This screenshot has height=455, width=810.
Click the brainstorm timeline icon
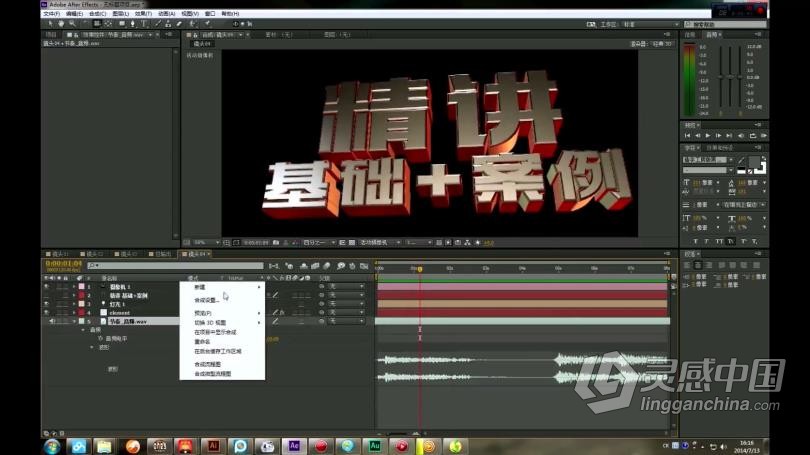point(341,266)
